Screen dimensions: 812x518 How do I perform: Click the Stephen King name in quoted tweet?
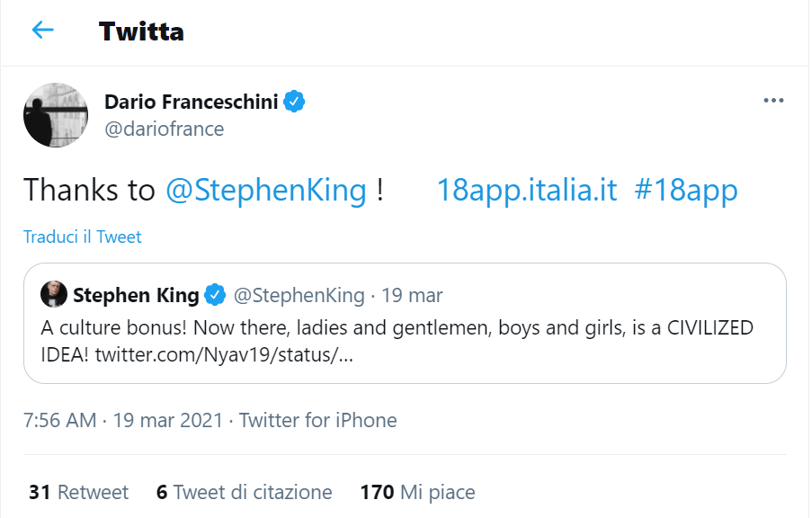(x=136, y=295)
